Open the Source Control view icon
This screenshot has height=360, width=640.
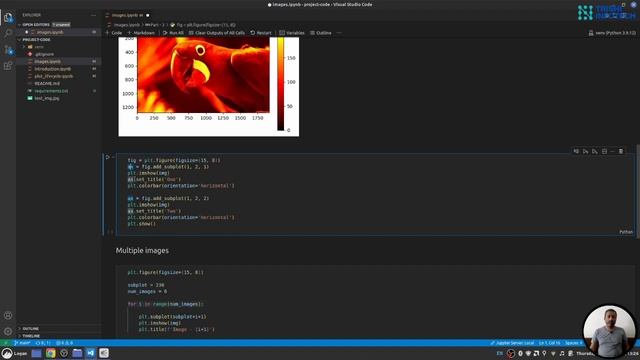point(8,50)
